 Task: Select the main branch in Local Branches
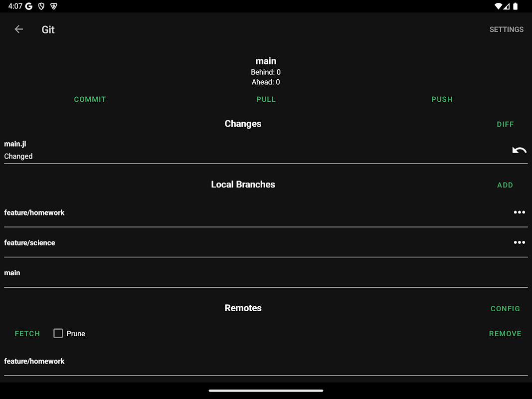point(266,273)
